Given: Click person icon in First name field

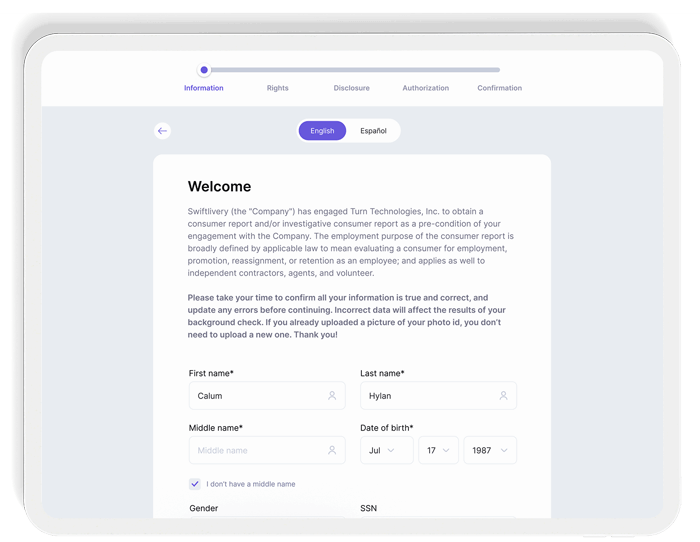Looking at the screenshot, I should [332, 396].
